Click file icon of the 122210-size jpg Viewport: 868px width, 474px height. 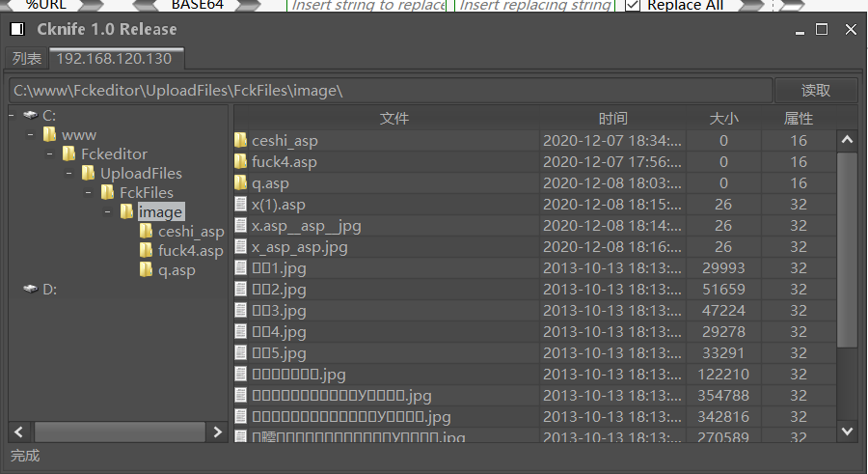pos(241,374)
